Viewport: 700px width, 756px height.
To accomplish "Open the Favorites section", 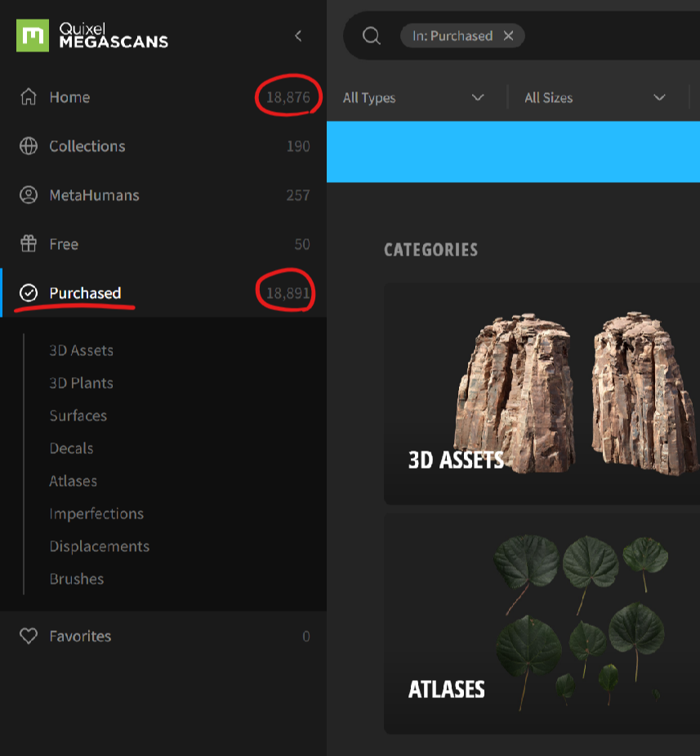I will coord(163,636).
